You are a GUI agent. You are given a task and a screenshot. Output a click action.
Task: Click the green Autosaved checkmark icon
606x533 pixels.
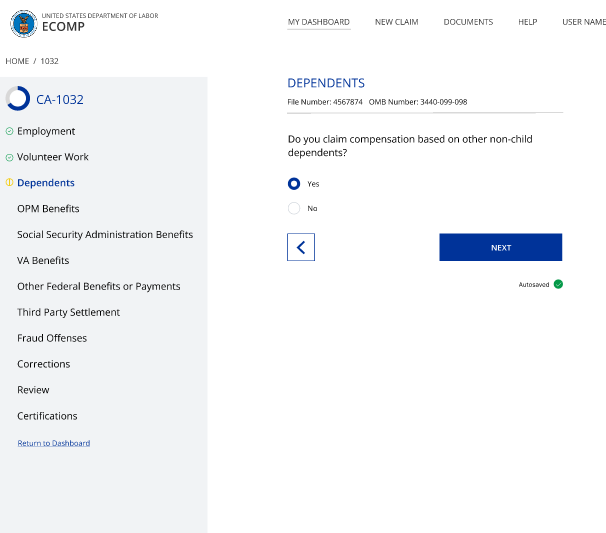[x=558, y=284]
